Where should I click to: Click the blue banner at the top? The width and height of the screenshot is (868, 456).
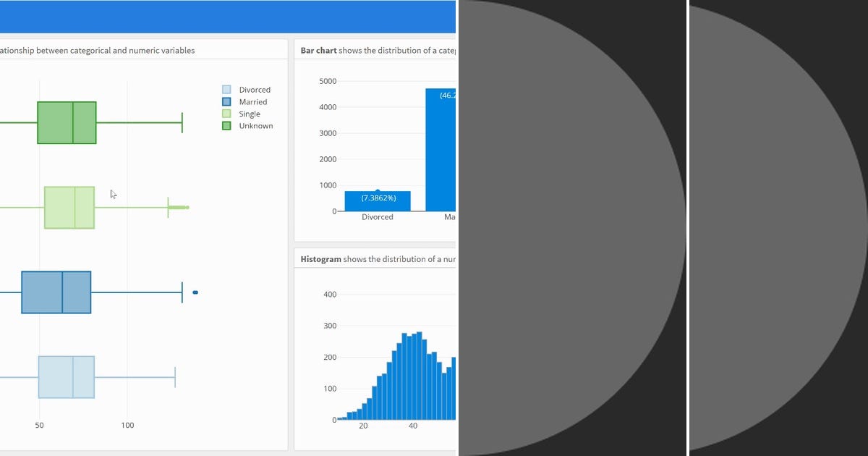[228, 14]
